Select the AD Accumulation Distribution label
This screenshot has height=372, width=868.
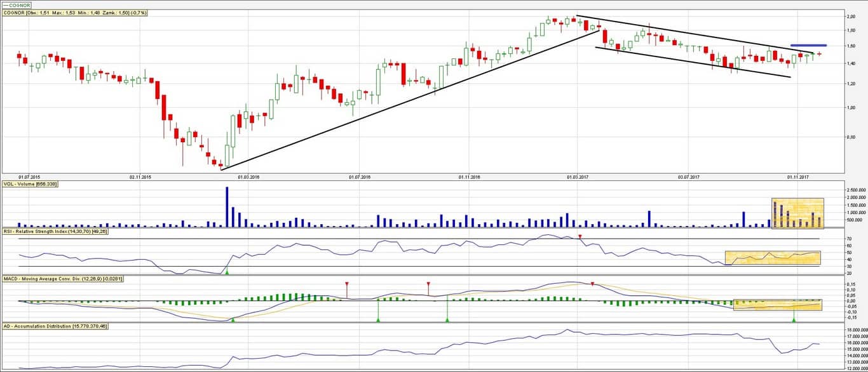point(55,326)
